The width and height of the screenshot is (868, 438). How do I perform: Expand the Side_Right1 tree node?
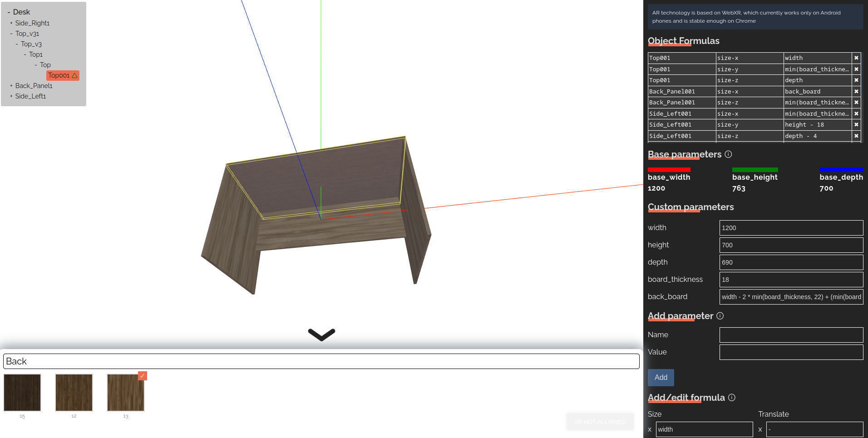pyautogui.click(x=11, y=23)
